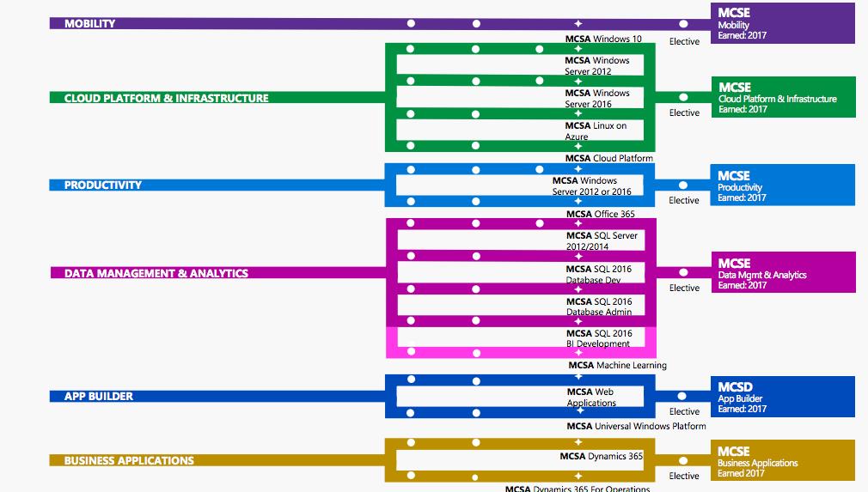
Task: Click the star marker on the purple Mobility line
Action: point(578,24)
